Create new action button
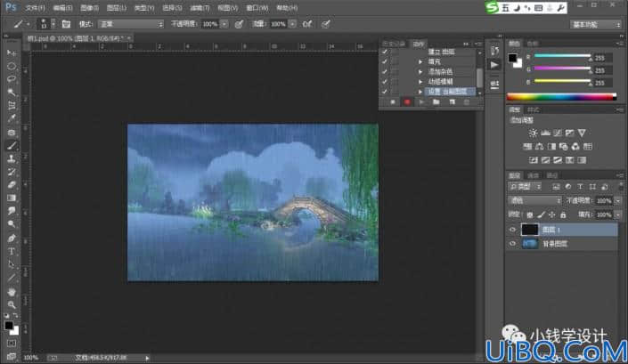 pos(453,102)
